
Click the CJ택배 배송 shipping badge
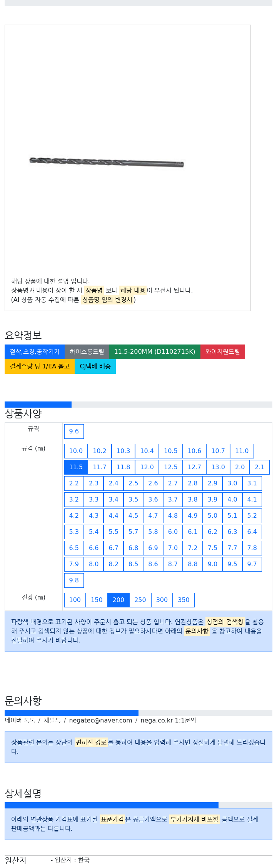pyautogui.click(x=95, y=366)
